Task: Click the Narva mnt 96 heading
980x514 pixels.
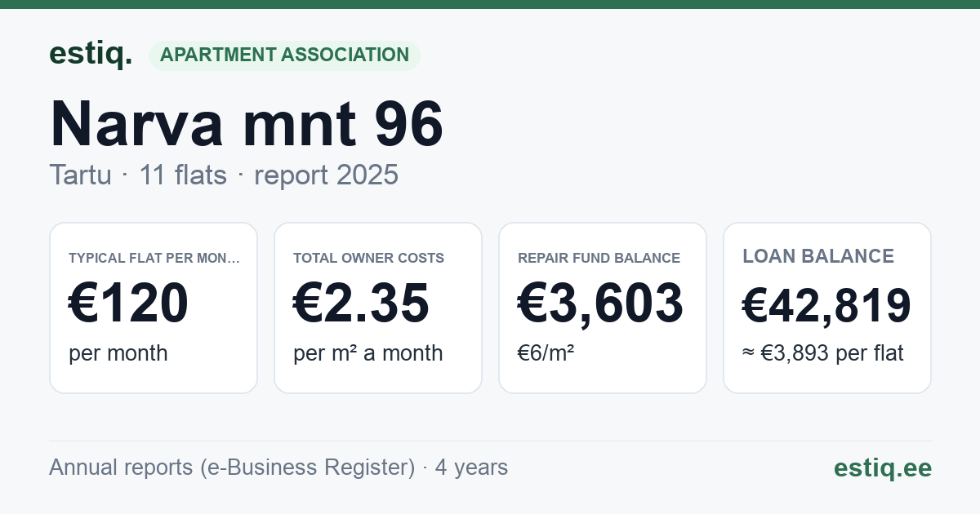Action: [x=247, y=123]
